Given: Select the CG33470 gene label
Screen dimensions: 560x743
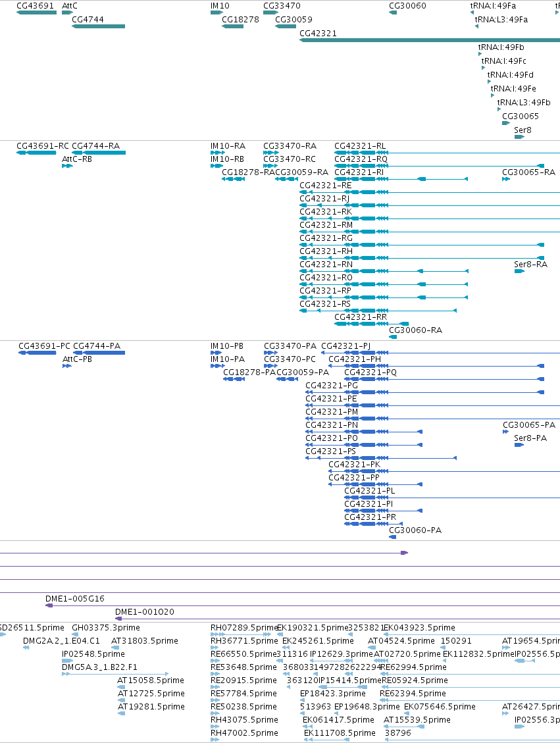Looking at the screenshot, I should 282,6.
